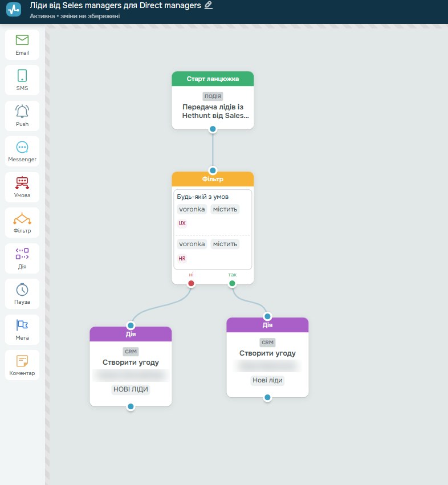Click the workflow title in header
Viewport: 448px width, 485px height.
pyautogui.click(x=115, y=5)
